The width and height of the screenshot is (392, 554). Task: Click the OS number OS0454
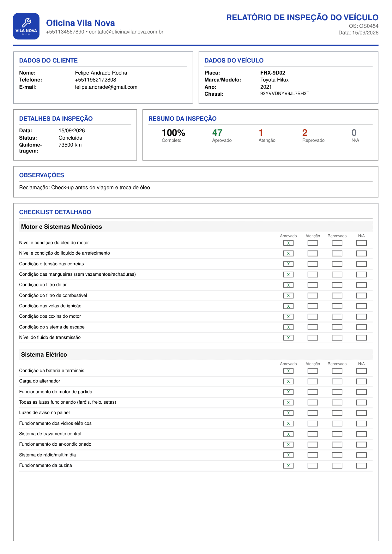coord(369,26)
